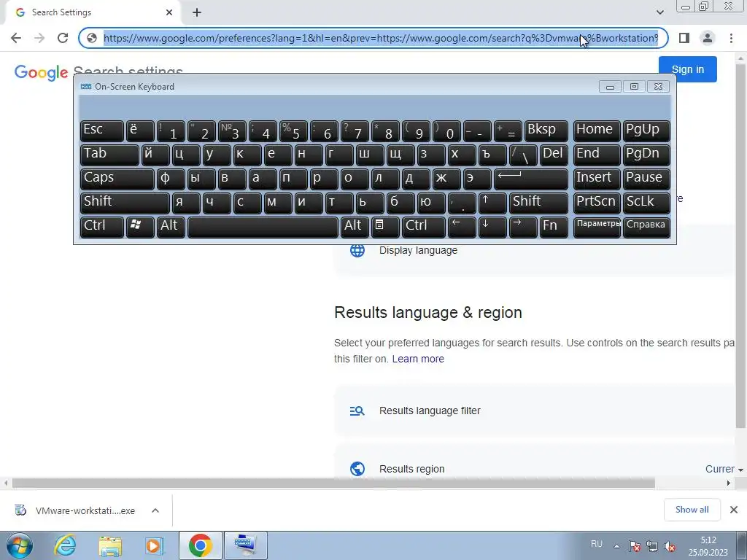Toggle the Fn key on On-Screen Keyboard
Screen dimensions: 747x560
(554, 227)
